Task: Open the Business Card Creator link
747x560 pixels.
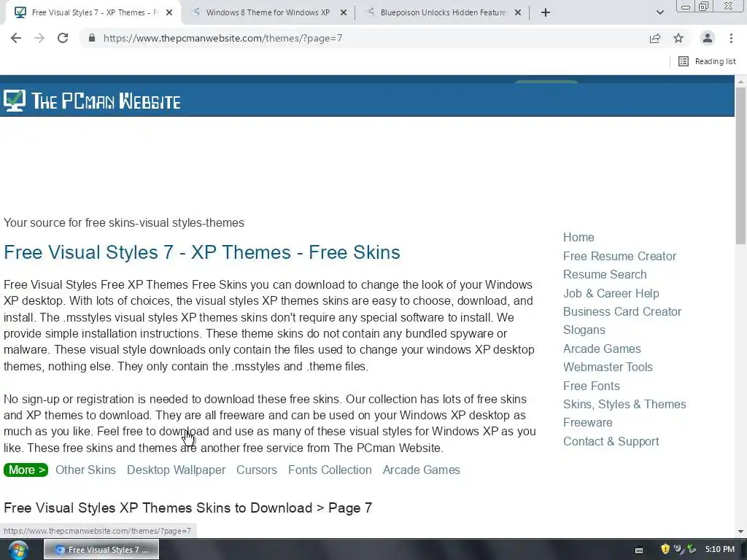Action: click(x=622, y=311)
